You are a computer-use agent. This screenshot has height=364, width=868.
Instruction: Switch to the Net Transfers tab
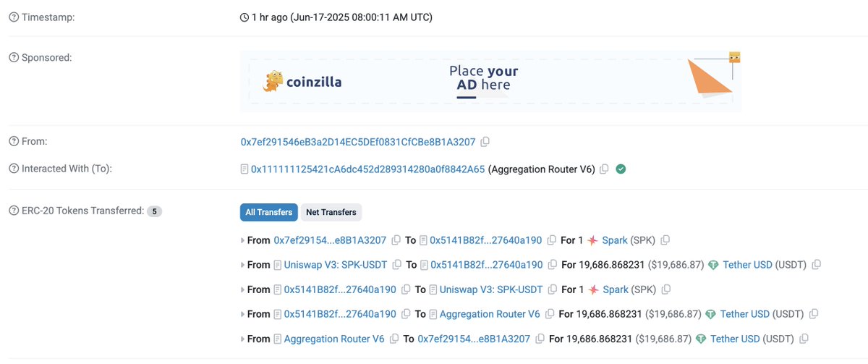pos(331,212)
